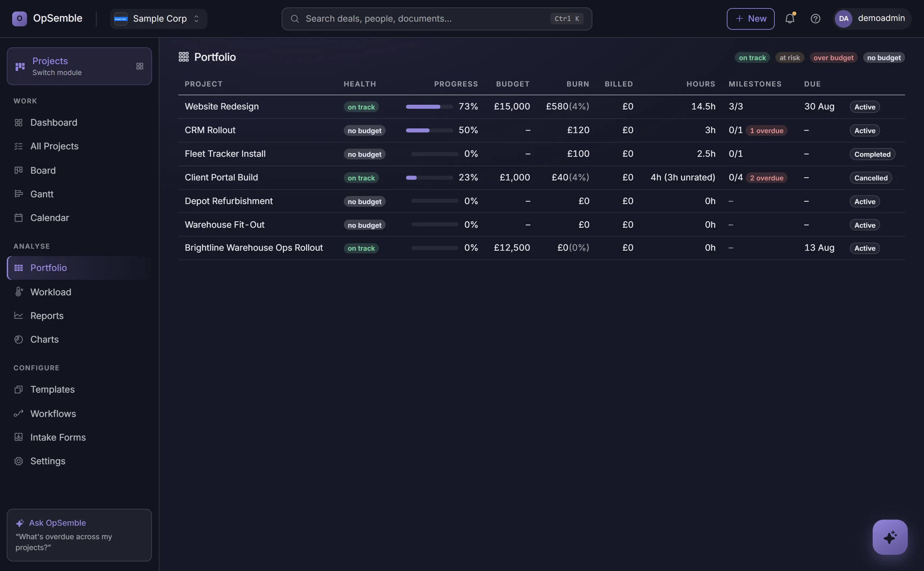Open the Website Redesign project
The width and height of the screenshot is (924, 571).
pyautogui.click(x=222, y=106)
